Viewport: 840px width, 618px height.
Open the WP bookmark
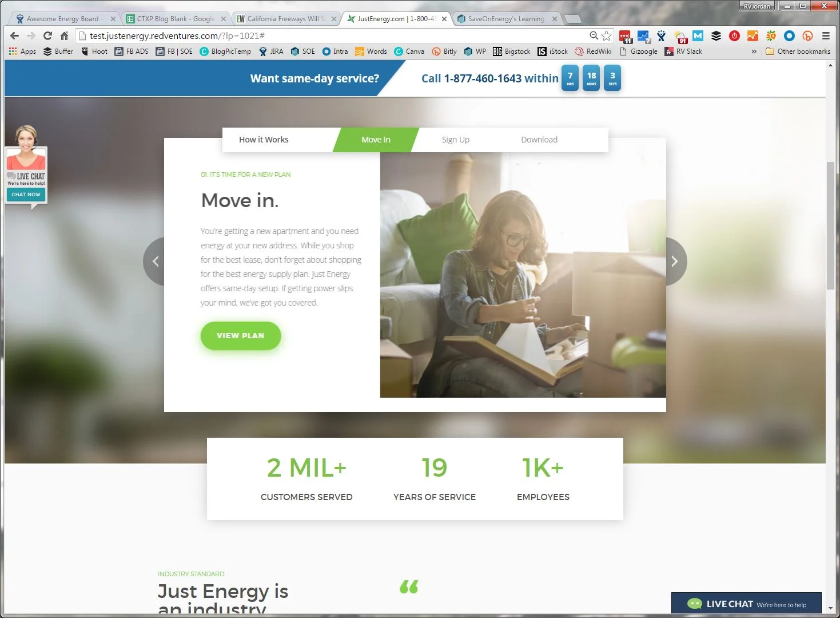[x=475, y=51]
